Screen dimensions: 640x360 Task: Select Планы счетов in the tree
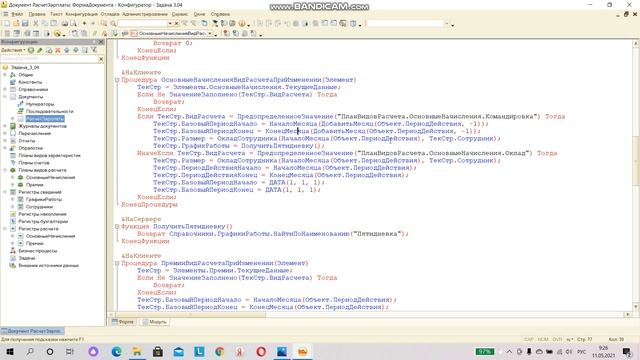[x=34, y=163]
